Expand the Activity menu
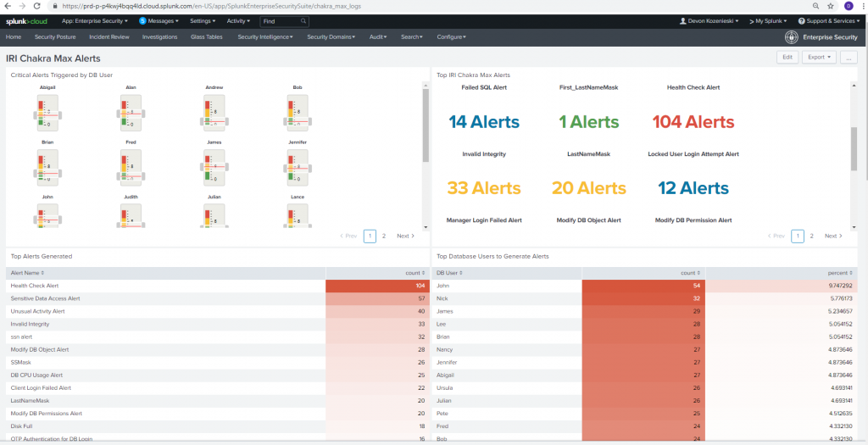This screenshot has height=445, width=868. click(x=238, y=21)
